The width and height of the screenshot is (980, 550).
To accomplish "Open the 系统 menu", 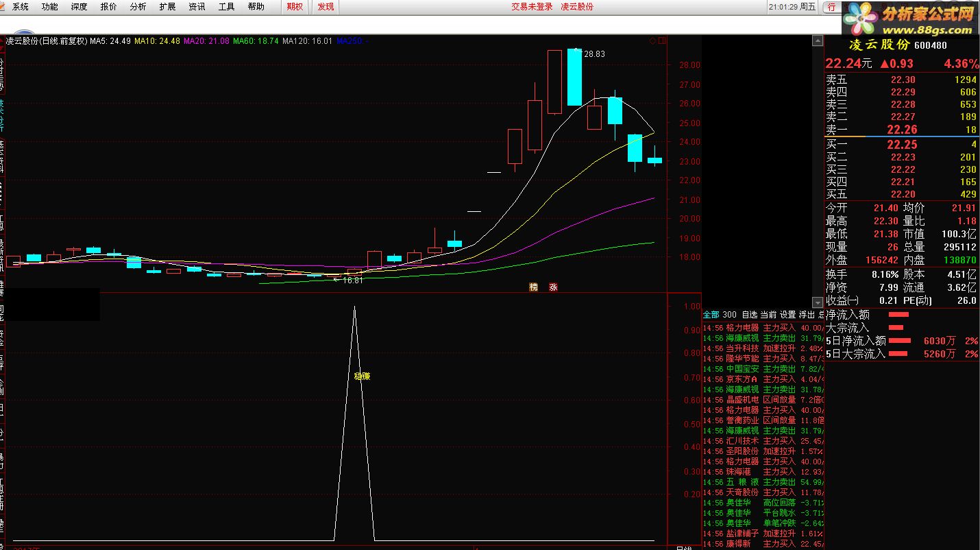I will pos(21,7).
